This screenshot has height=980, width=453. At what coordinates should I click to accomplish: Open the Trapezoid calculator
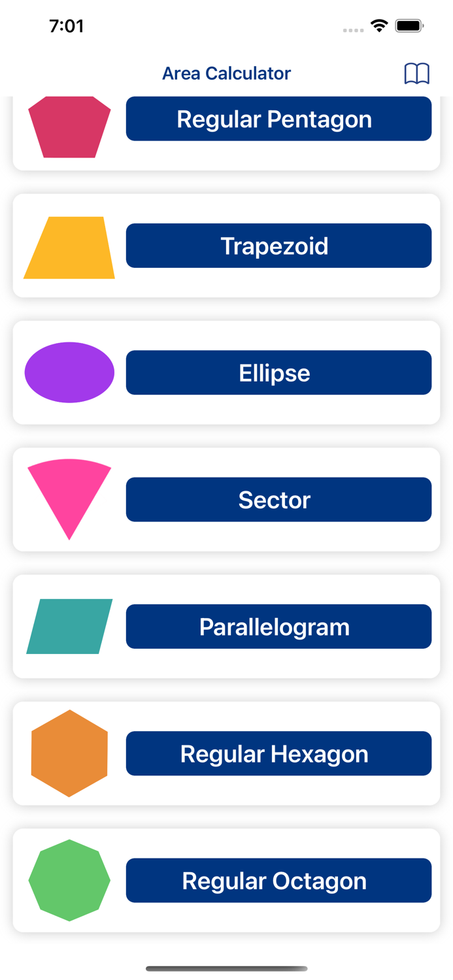(x=278, y=246)
